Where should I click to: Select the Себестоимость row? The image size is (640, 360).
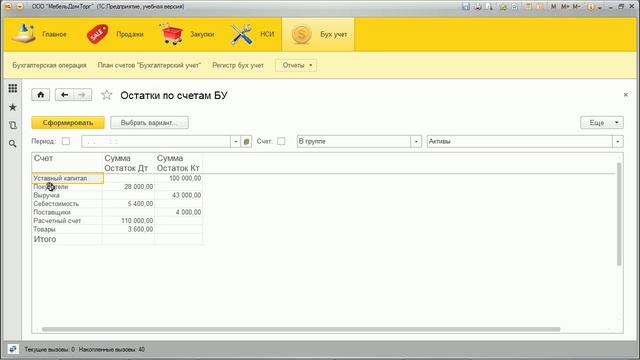pos(67,204)
